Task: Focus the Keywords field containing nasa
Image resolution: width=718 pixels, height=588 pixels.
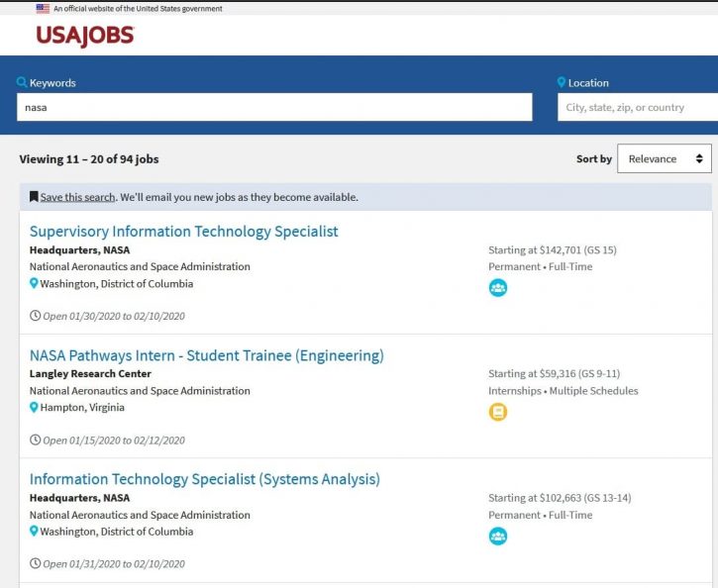Action: point(274,107)
